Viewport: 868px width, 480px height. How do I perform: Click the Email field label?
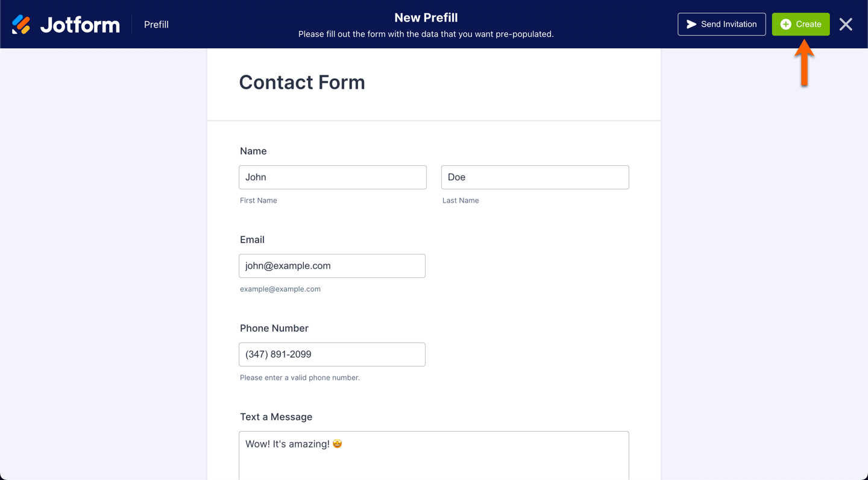(x=252, y=240)
